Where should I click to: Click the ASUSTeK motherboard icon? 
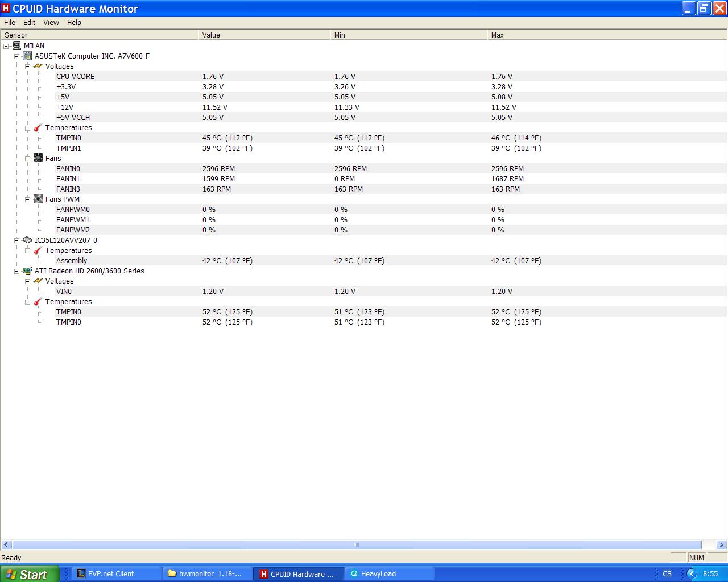click(27, 56)
